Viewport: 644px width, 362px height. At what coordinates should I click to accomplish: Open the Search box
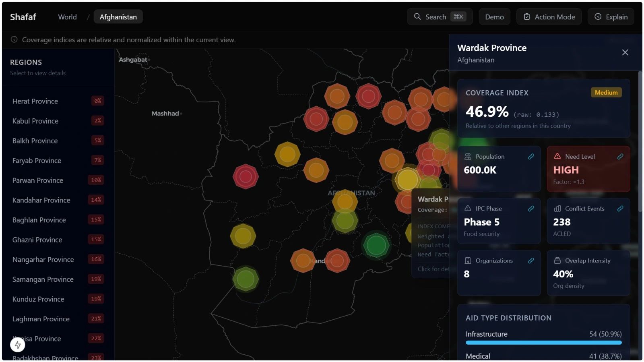point(440,17)
